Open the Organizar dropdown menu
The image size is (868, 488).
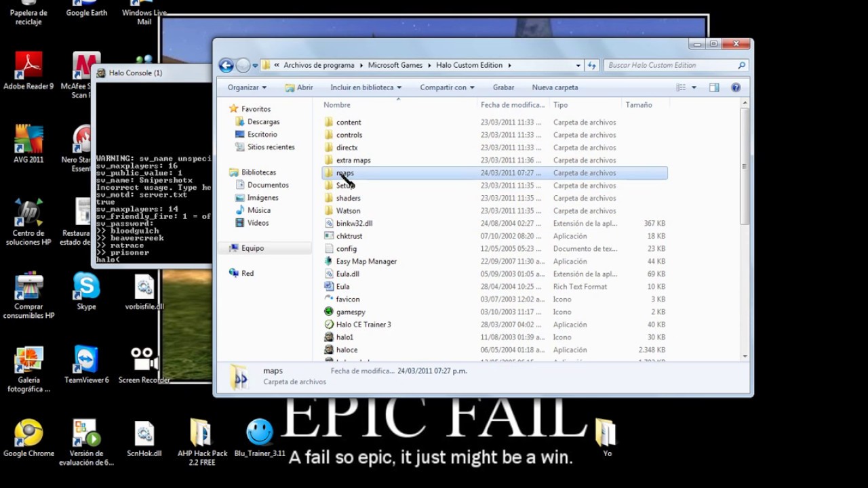point(247,87)
